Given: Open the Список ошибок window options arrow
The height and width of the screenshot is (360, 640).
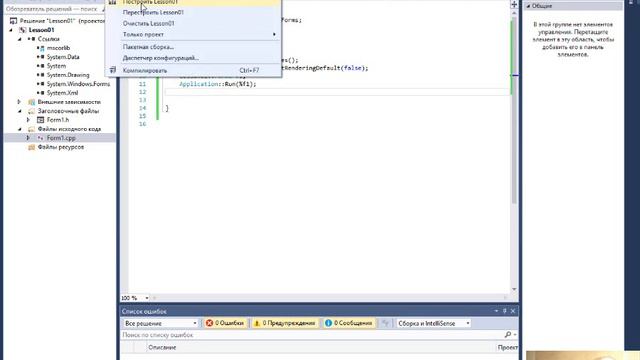Looking at the screenshot, I should tap(496, 311).
